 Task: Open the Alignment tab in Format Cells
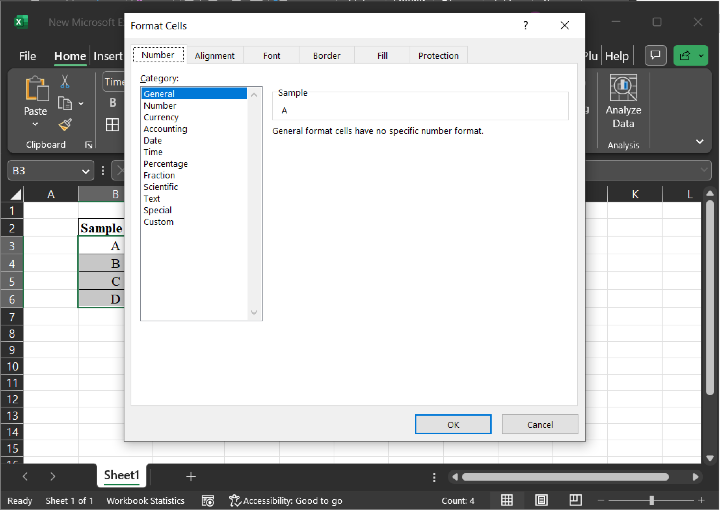pos(215,56)
